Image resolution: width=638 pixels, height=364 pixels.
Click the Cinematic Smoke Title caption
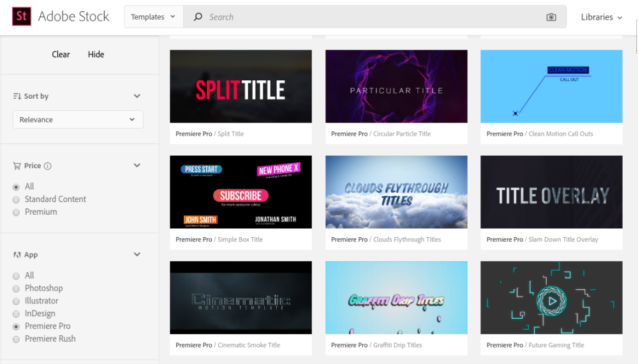tap(249, 346)
